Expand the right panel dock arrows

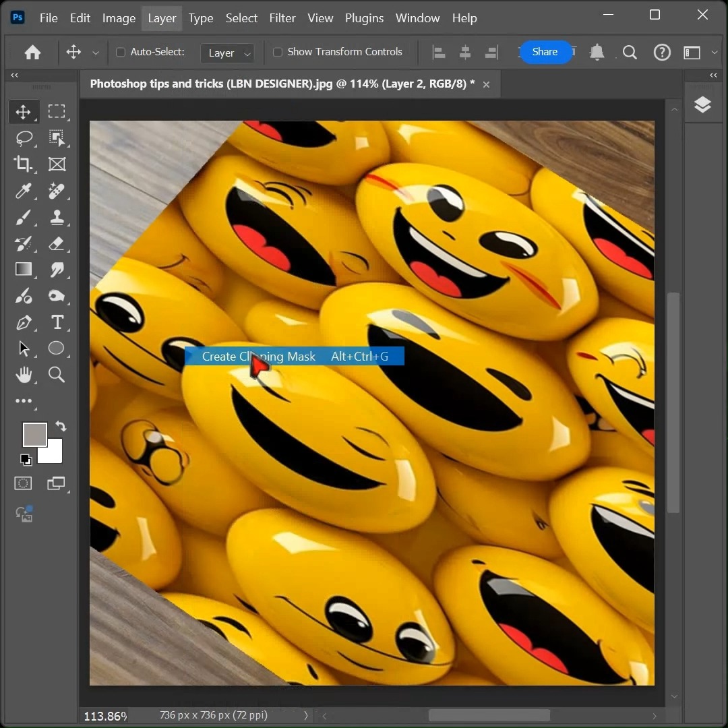point(713,75)
